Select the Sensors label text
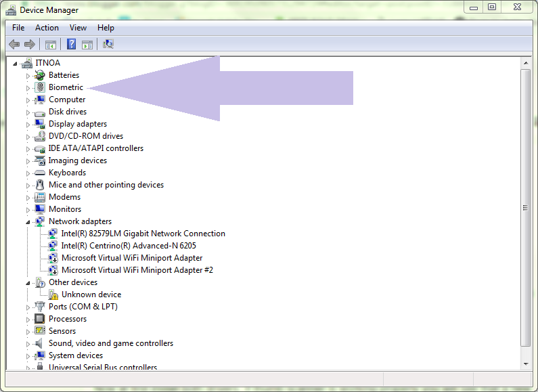 (x=62, y=331)
